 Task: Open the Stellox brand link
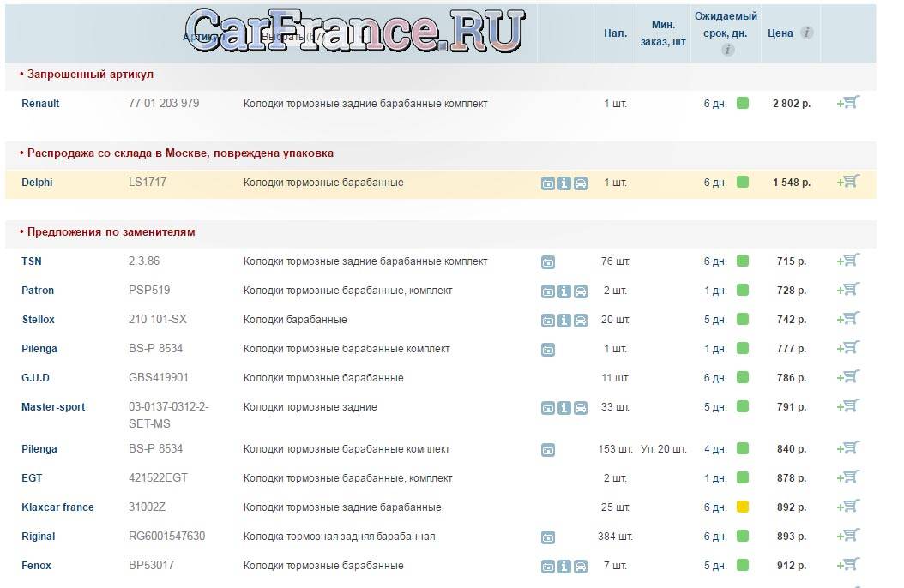38,320
